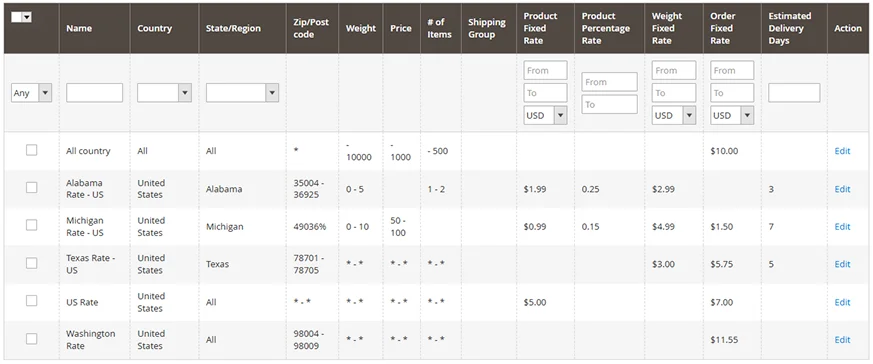Focus Order Fixed Rate To field
The height and width of the screenshot is (364, 873).
(732, 93)
